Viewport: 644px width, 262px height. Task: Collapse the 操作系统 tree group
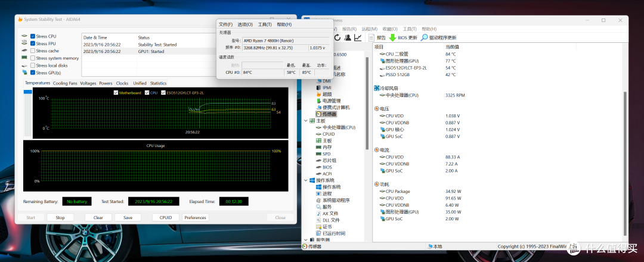(305, 180)
